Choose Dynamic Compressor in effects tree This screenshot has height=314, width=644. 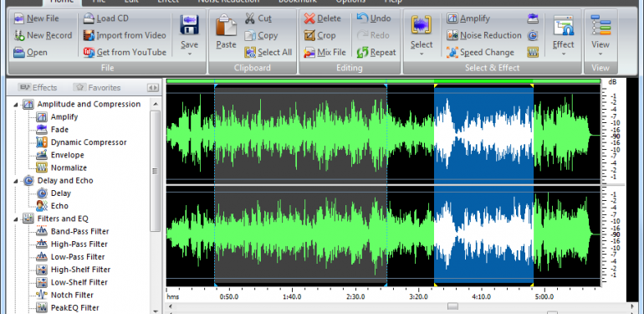[x=89, y=142]
